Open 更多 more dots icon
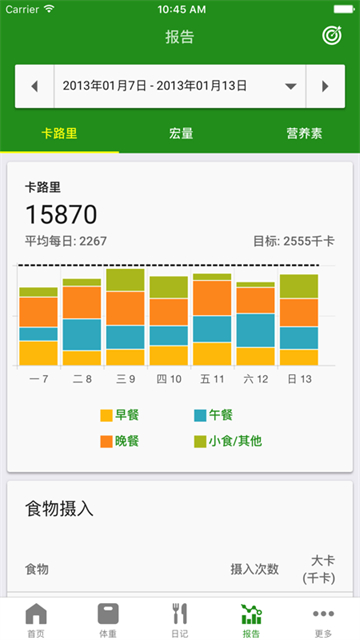Viewport: 360px width, 640px height. coord(324,613)
